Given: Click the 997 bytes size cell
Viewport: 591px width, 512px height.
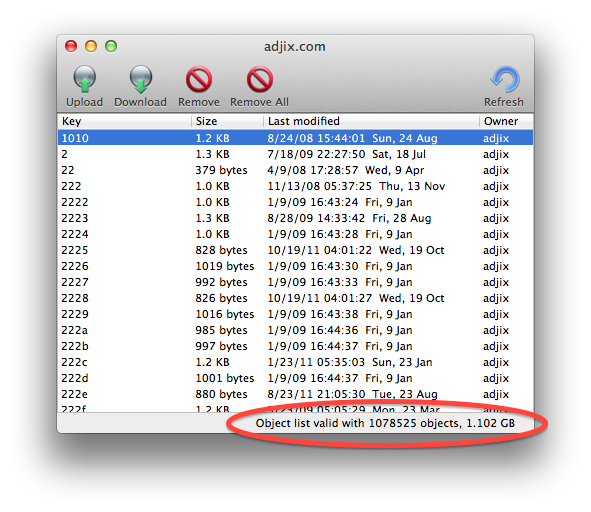Looking at the screenshot, I should (x=221, y=346).
